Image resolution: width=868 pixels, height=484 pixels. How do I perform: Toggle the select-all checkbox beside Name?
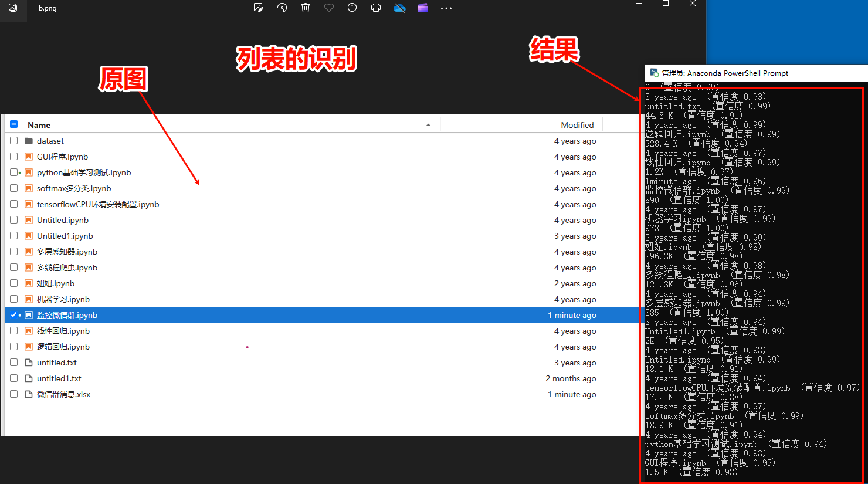coord(14,124)
